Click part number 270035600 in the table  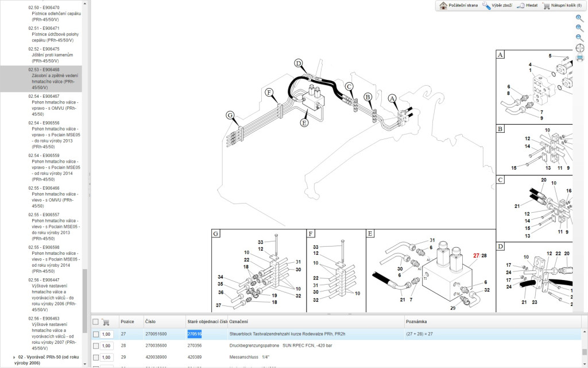[x=156, y=346]
